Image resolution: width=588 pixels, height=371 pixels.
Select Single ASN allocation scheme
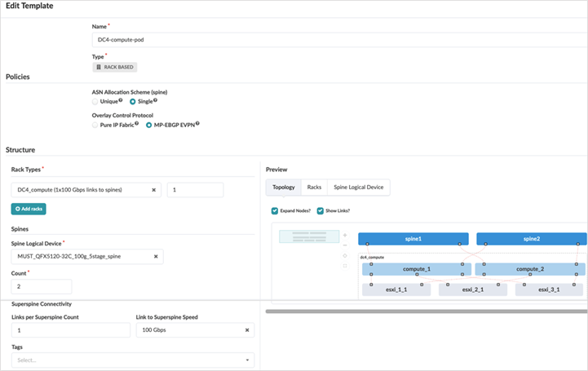tap(132, 102)
